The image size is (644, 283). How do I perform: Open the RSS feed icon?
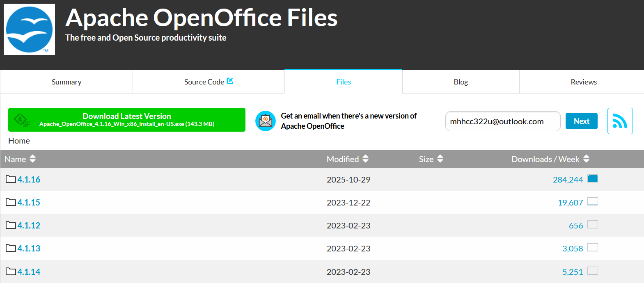620,121
